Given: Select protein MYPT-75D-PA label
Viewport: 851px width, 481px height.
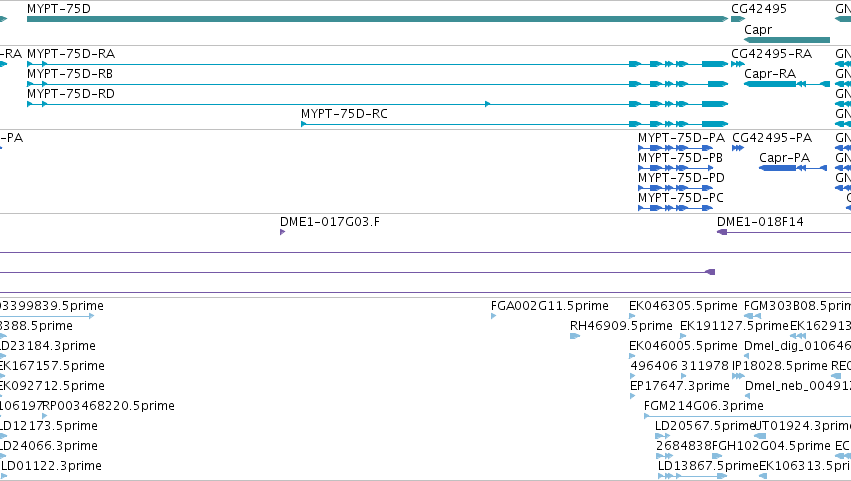Looking at the screenshot, I should coord(681,138).
